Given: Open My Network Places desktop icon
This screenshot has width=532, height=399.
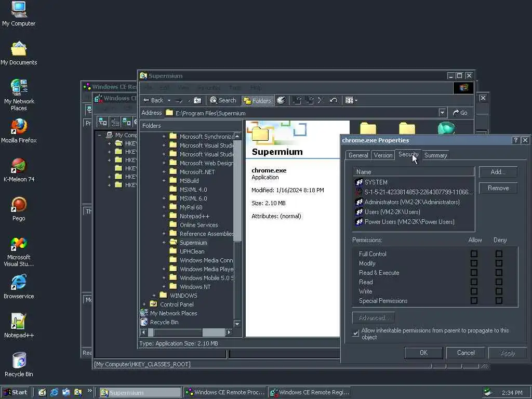Looking at the screenshot, I should (19, 95).
